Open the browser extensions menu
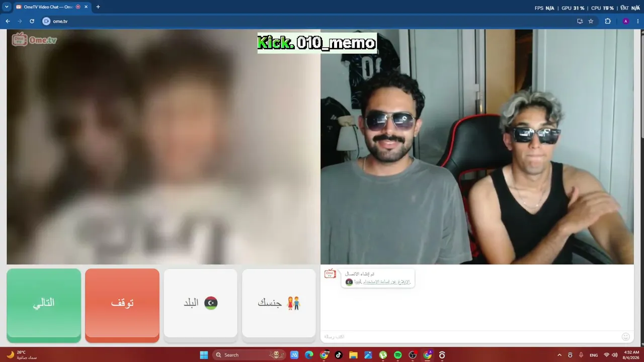 608,21
